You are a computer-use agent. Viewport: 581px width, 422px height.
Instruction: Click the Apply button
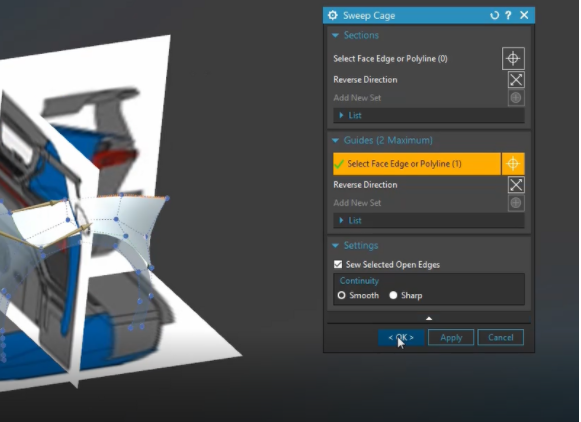[x=451, y=337]
